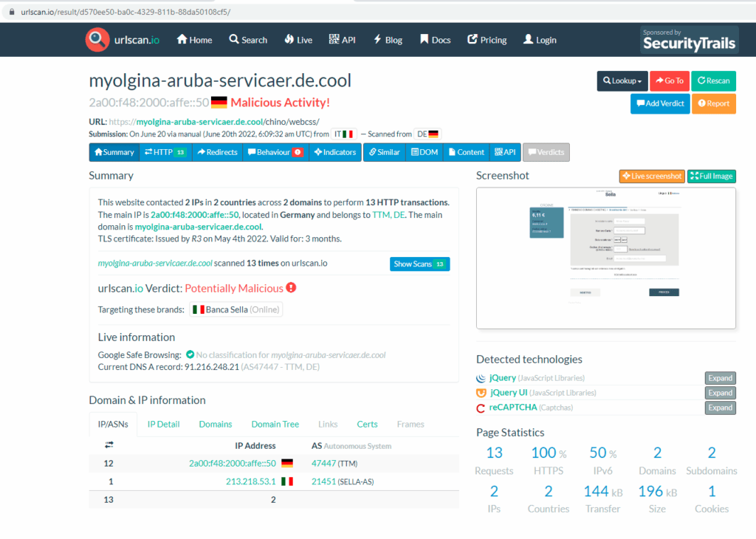The width and height of the screenshot is (756, 539).
Task: Open the Similar tab
Action: tap(384, 152)
